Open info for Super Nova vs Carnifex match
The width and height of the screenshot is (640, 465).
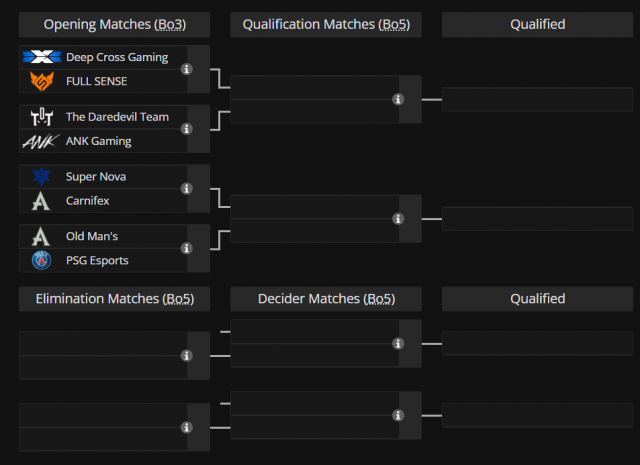[187, 189]
